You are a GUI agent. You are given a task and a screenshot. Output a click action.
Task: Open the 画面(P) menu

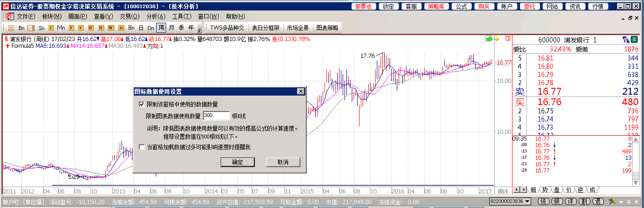77,16
